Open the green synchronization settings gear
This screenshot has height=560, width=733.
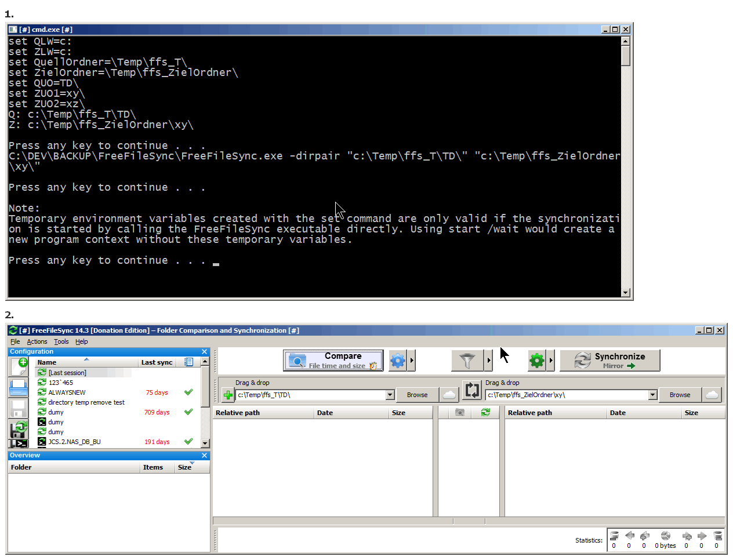coord(537,361)
